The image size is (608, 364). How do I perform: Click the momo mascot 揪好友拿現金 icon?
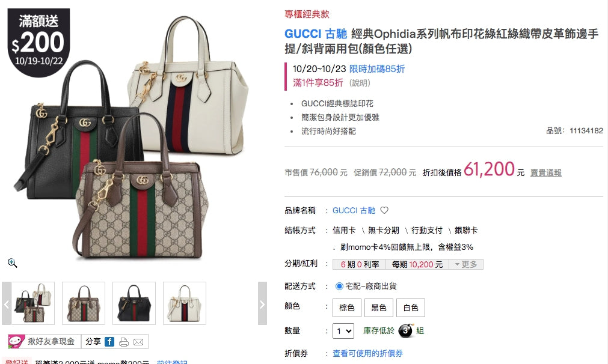(16, 342)
